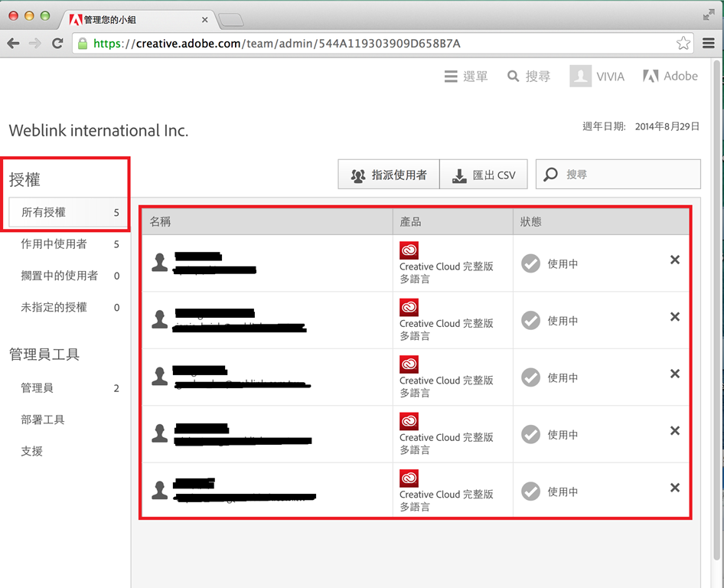
Task: Click the 搜尋 input field in the license toolbar
Action: coord(618,174)
